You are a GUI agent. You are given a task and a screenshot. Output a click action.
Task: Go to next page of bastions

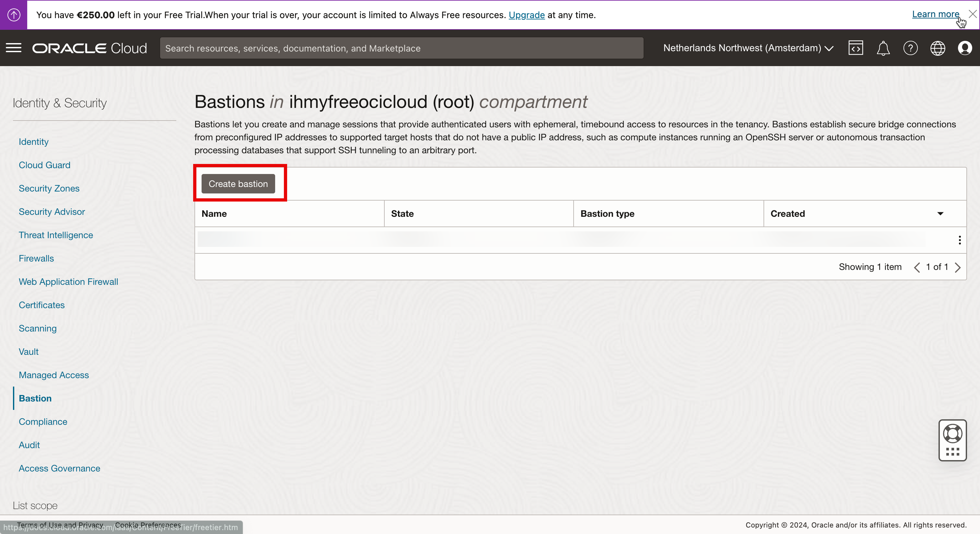[x=958, y=267]
